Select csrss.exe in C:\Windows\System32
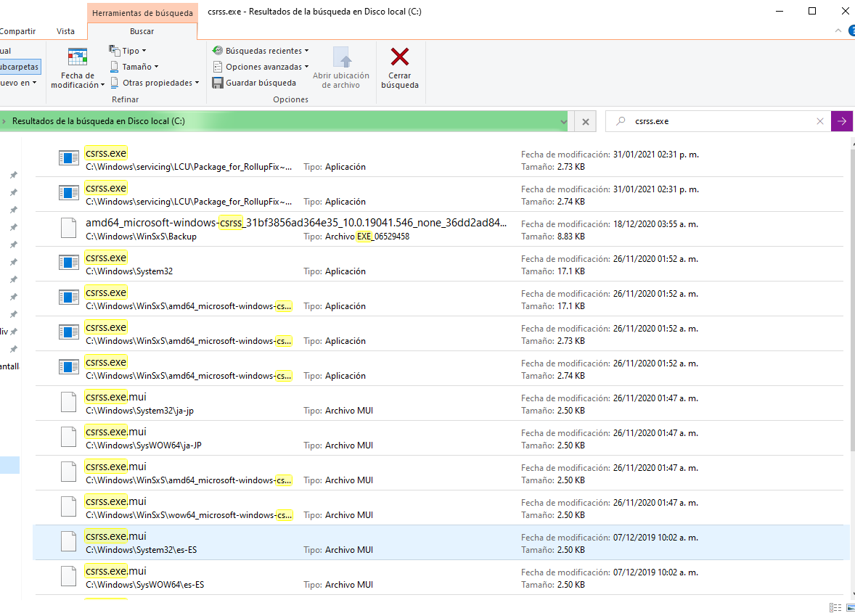855x616 pixels. [x=439, y=264]
